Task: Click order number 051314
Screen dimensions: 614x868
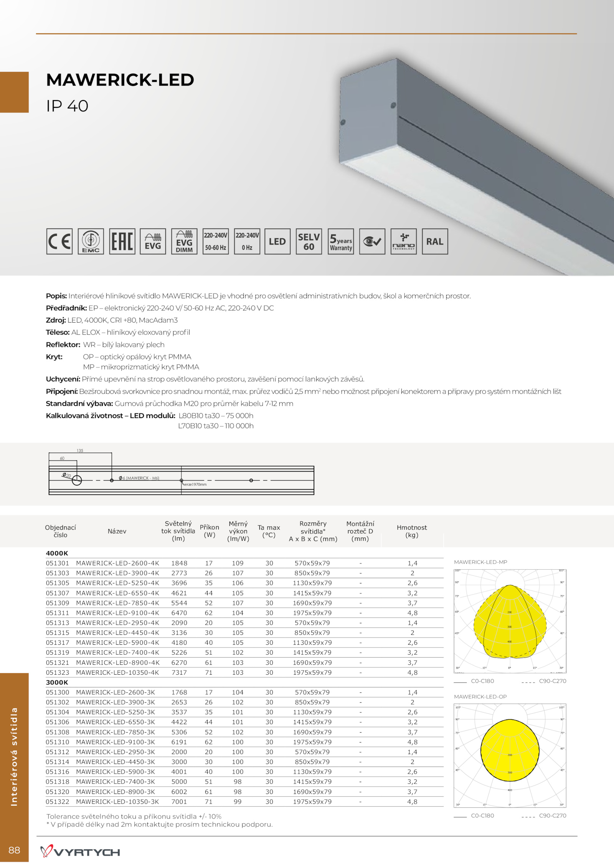Action: (58, 762)
